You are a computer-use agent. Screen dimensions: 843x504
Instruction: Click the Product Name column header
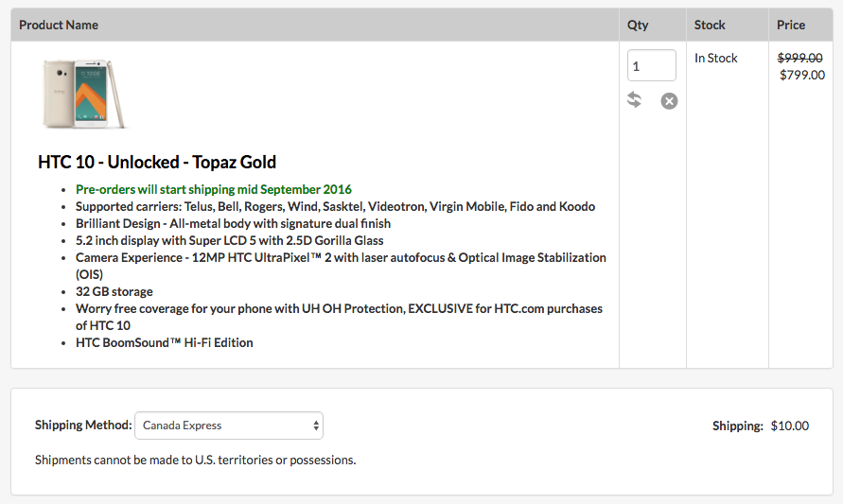pyautogui.click(x=59, y=26)
